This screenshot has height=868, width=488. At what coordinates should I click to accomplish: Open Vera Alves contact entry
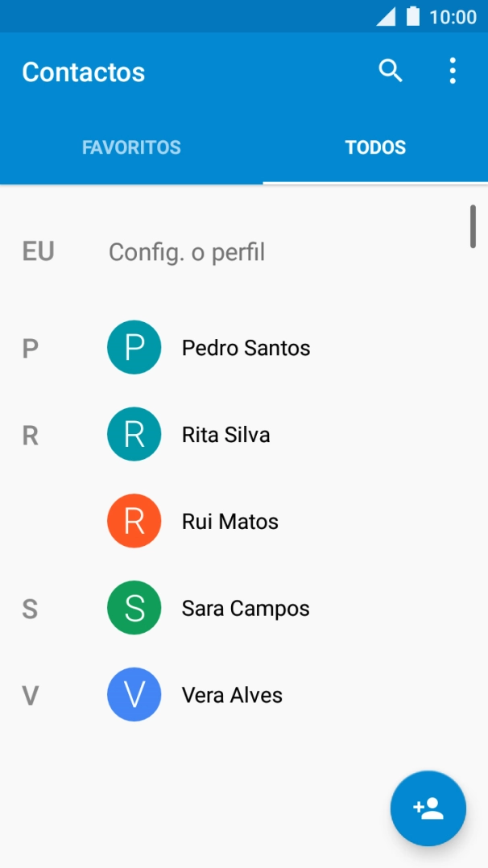pos(233,694)
